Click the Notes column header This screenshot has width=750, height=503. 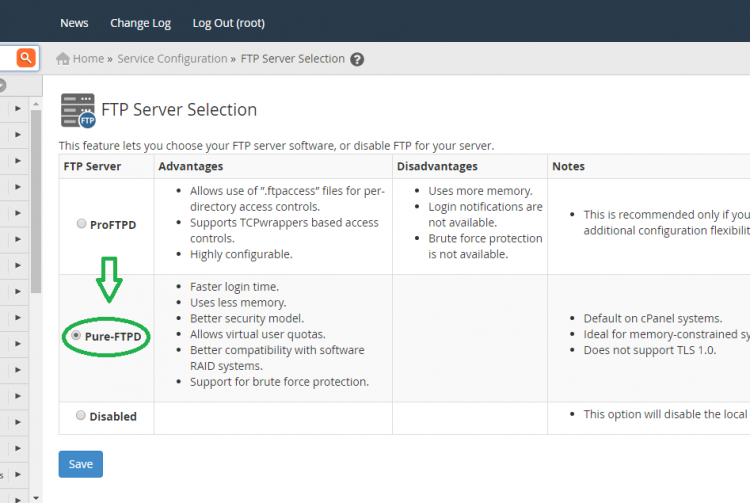coord(568,166)
